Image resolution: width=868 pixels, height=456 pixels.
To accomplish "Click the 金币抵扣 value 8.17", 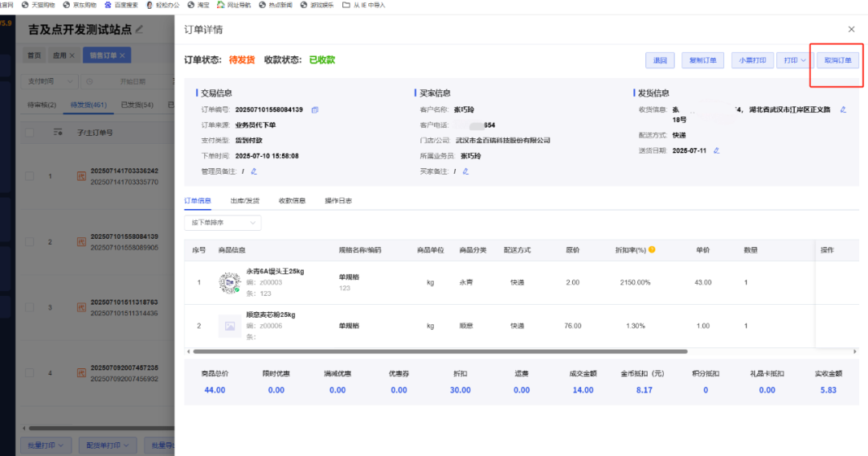I will [x=644, y=390].
